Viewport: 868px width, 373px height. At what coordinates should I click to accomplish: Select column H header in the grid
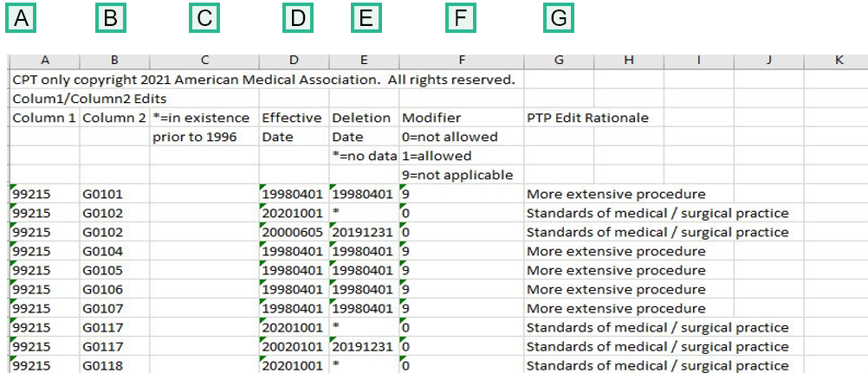click(628, 61)
